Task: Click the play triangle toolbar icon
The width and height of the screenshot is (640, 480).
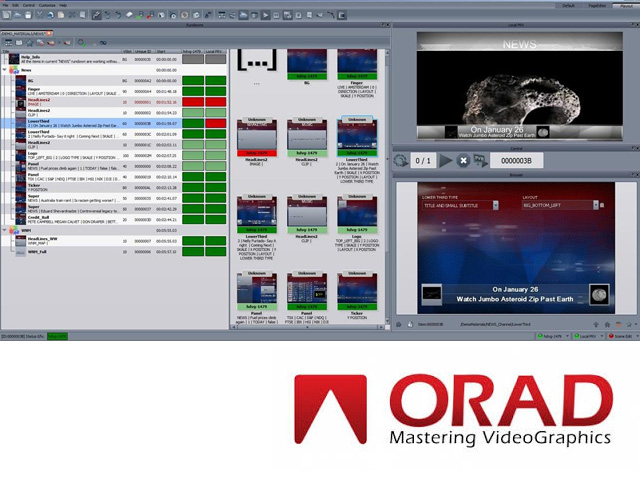Action: [x=266, y=16]
